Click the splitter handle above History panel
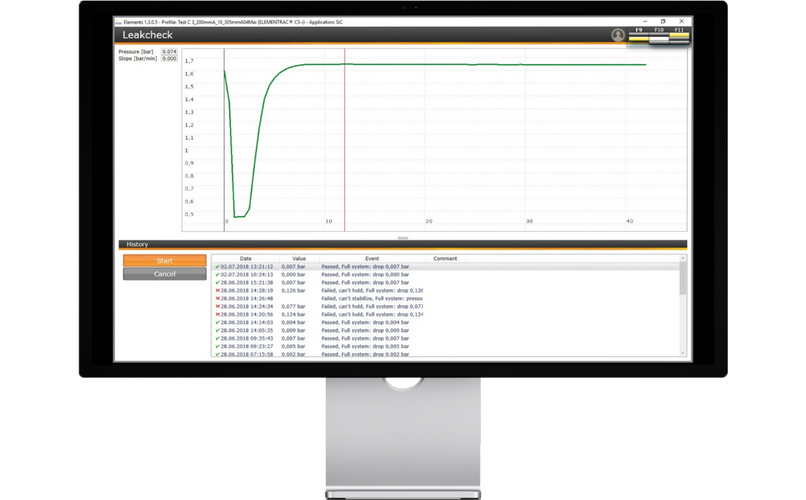 (x=402, y=238)
